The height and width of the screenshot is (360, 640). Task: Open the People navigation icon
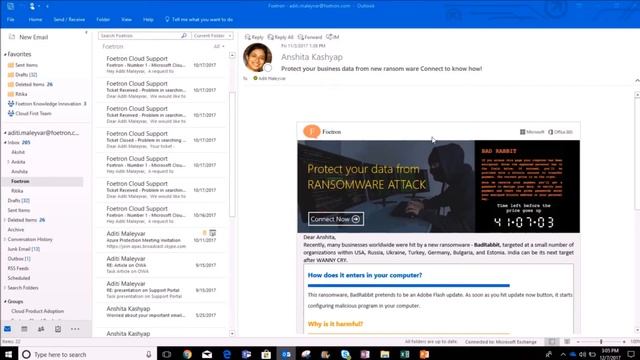[x=41, y=329]
